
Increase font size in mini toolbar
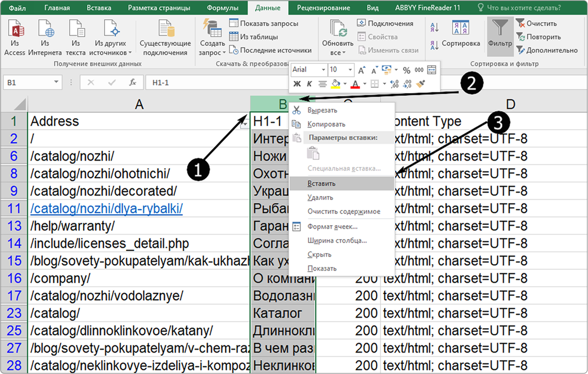(x=361, y=70)
